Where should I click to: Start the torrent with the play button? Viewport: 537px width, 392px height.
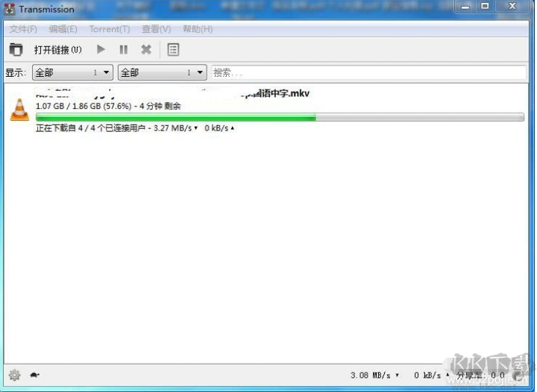[x=101, y=50]
